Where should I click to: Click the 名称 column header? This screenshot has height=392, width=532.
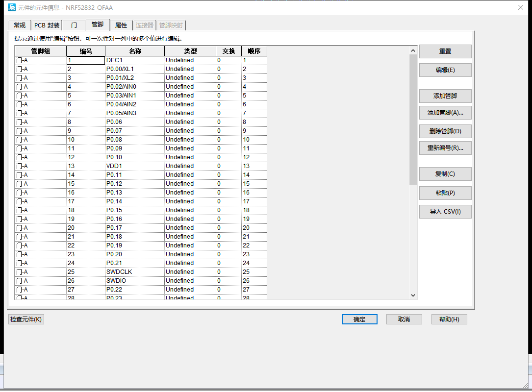[135, 51]
